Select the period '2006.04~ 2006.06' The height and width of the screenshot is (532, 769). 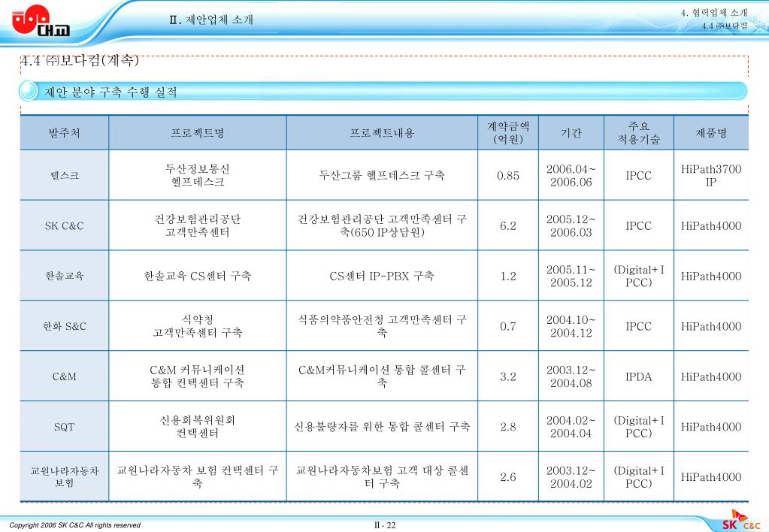click(x=571, y=176)
